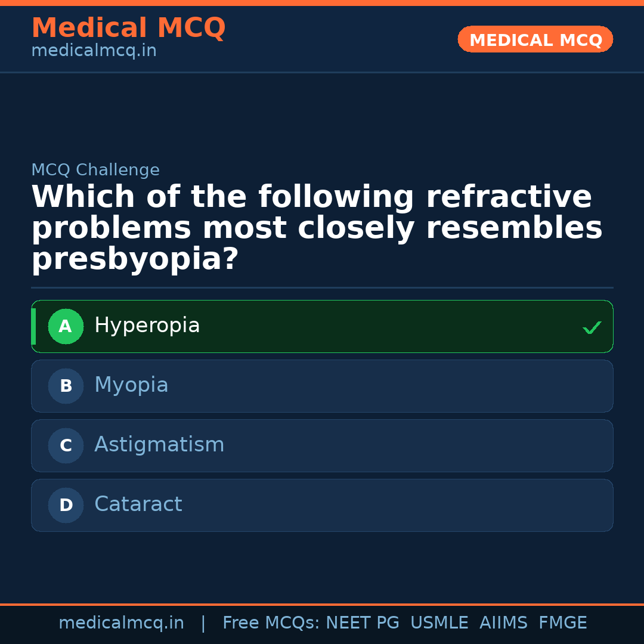The image size is (644, 644).
Task: Choose the Astigmatism answer text
Action: [x=159, y=445]
